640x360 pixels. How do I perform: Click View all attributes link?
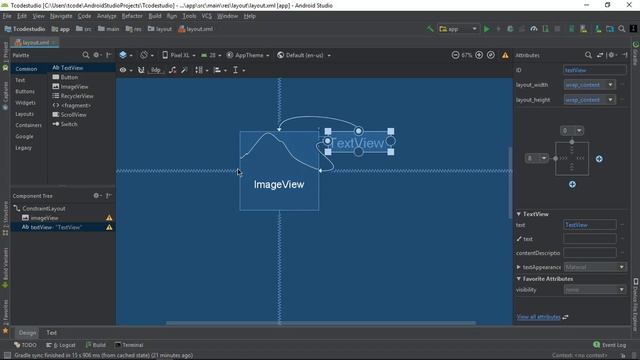tap(538, 317)
